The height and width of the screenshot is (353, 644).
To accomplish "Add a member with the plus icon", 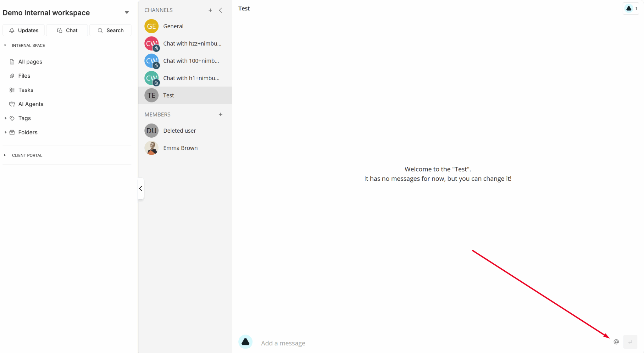I will click(x=220, y=114).
